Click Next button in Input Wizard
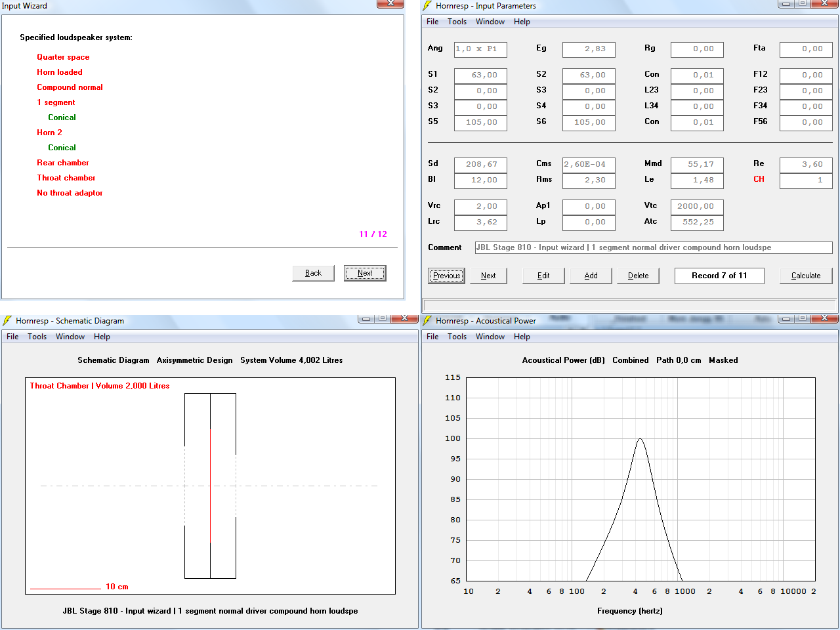This screenshot has width=840, height=630. (365, 273)
